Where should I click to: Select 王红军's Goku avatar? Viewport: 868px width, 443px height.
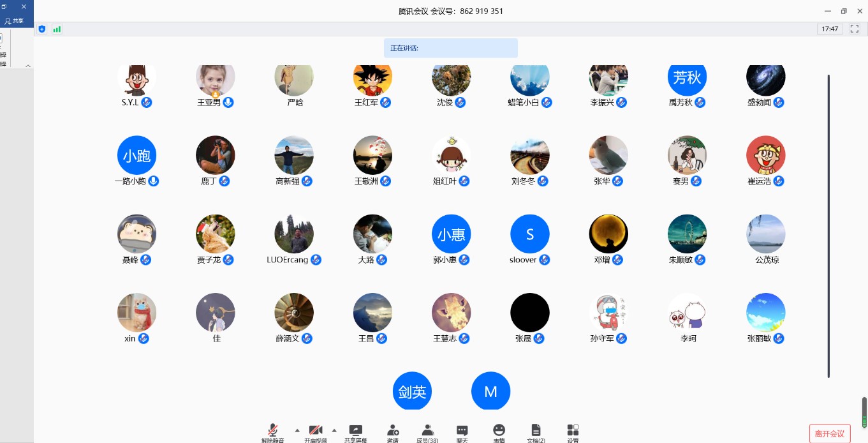point(372,79)
